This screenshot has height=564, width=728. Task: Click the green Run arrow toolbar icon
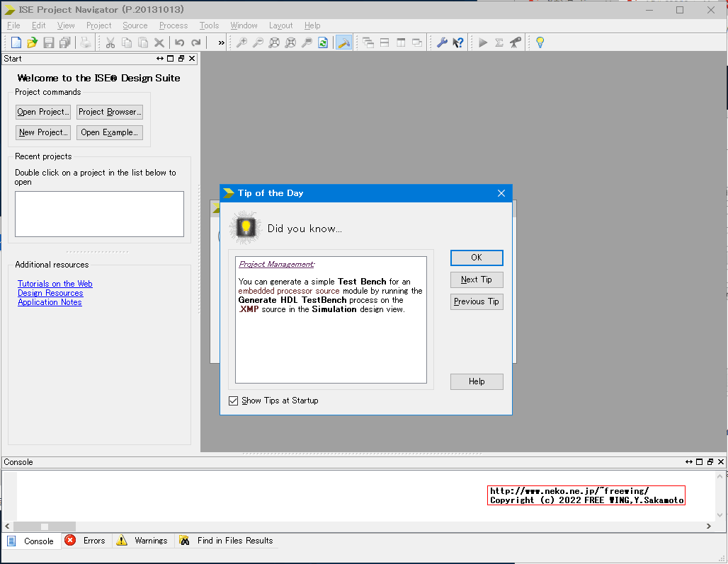pyautogui.click(x=483, y=43)
